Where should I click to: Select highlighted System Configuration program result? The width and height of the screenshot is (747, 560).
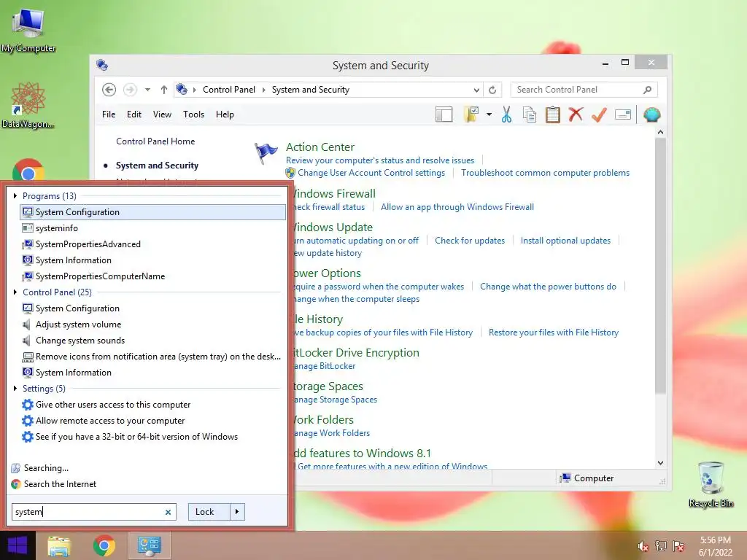(152, 212)
